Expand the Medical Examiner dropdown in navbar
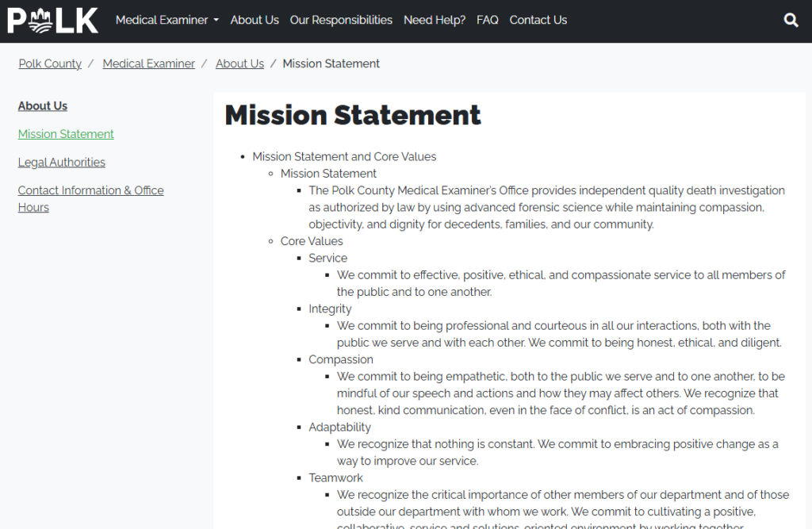The width and height of the screenshot is (812, 529). [167, 21]
